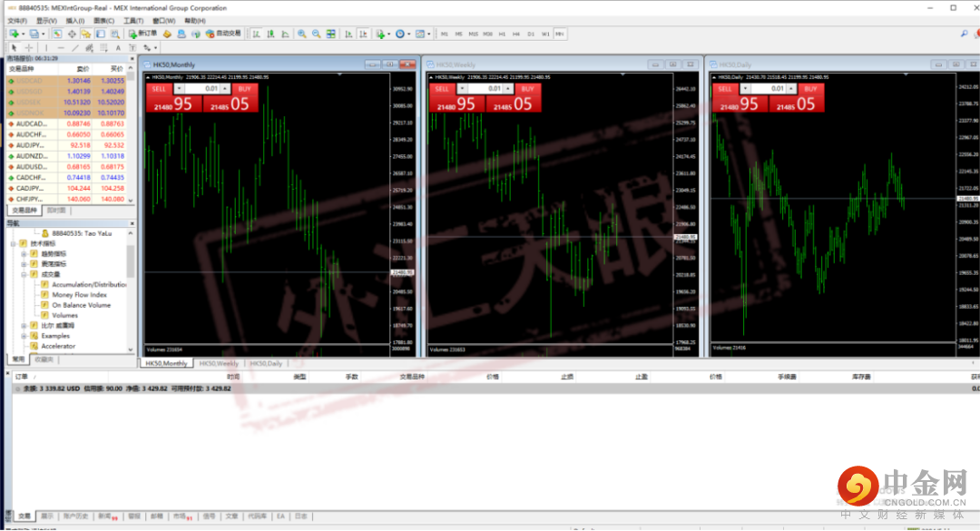The image size is (980, 531).
Task: Click AUDUSD row in Market Watch
Action: point(67,167)
